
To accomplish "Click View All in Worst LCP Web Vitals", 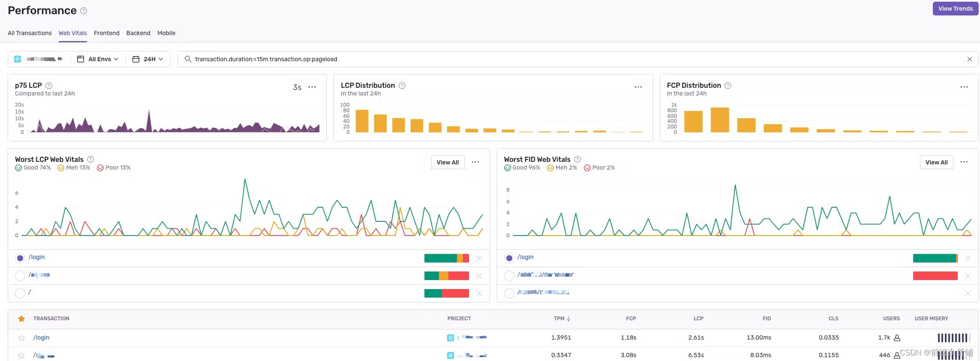I will [448, 162].
